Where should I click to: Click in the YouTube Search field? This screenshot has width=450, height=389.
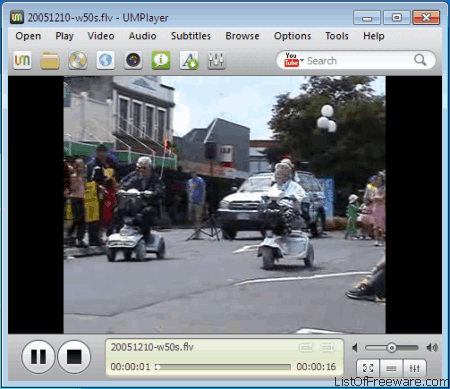coord(357,60)
